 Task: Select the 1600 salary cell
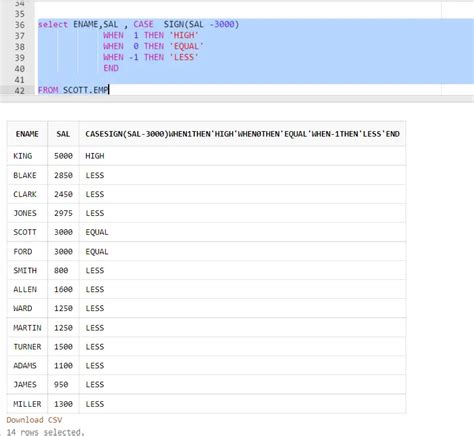point(63,289)
